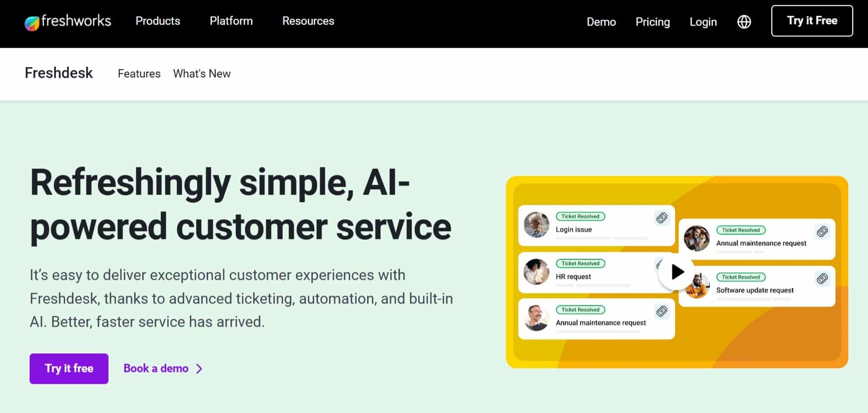Viewport: 868px width, 413px height.
Task: Click the Freshworks logo icon
Action: click(x=32, y=23)
